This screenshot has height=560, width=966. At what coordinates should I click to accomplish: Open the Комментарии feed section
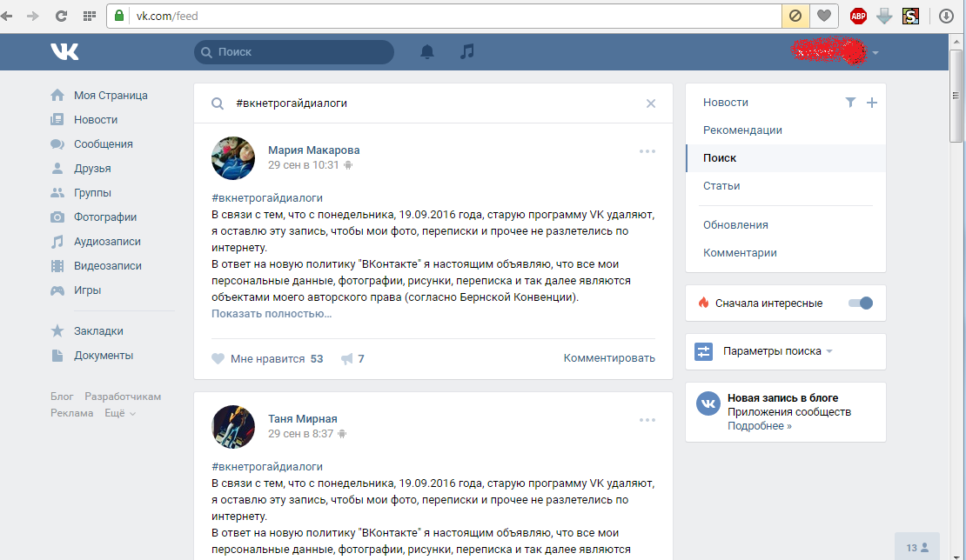[740, 252]
